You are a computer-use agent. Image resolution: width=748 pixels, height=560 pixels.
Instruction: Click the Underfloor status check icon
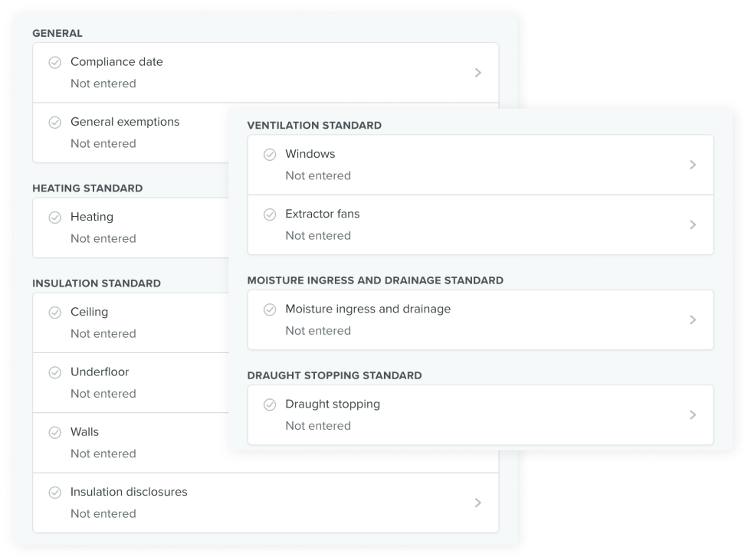55,372
